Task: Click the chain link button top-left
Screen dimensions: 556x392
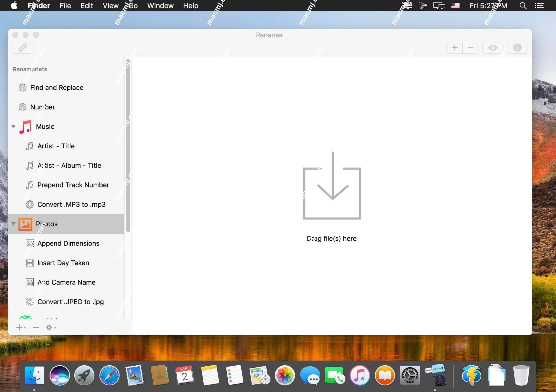Action: [x=23, y=47]
